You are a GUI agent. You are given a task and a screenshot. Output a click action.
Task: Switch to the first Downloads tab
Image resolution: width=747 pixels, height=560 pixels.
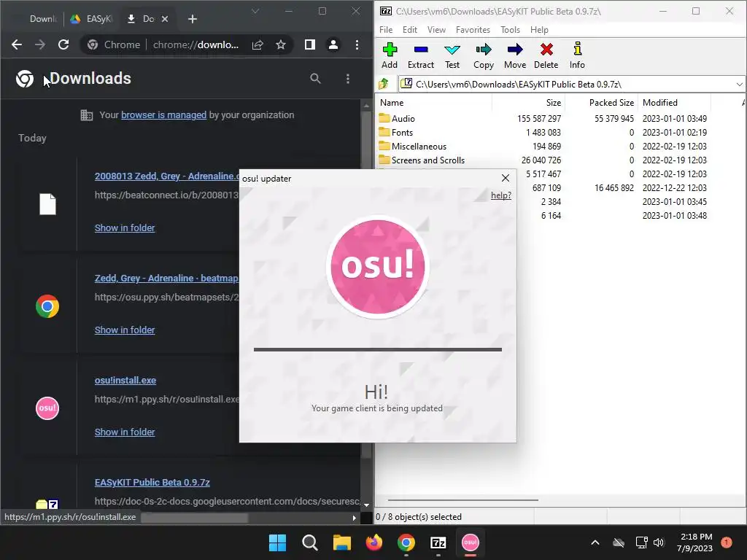point(38,19)
